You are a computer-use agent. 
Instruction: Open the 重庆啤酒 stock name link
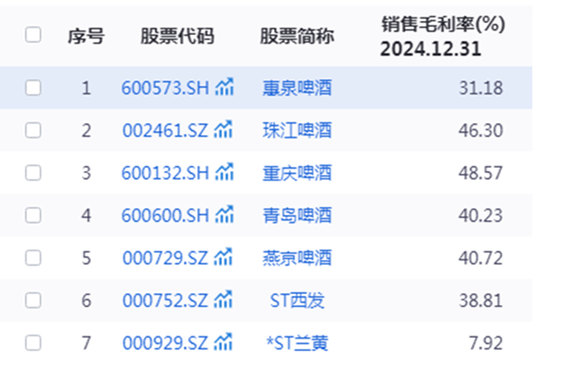pyautogui.click(x=297, y=173)
